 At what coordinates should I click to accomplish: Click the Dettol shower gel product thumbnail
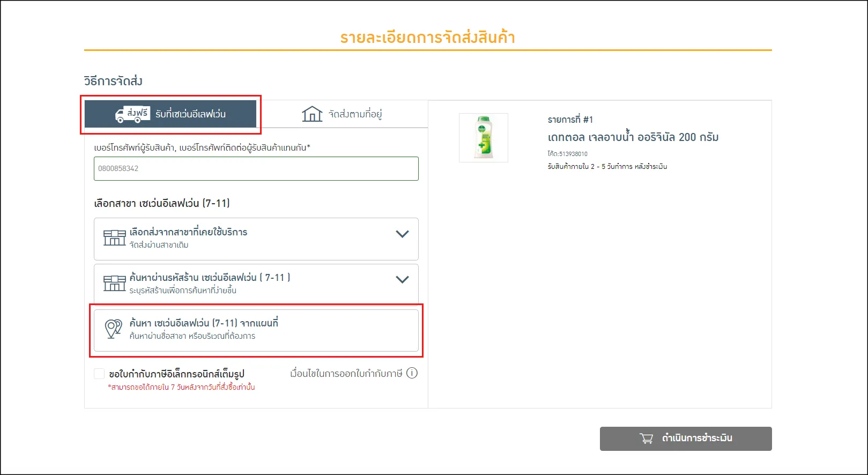[483, 138]
